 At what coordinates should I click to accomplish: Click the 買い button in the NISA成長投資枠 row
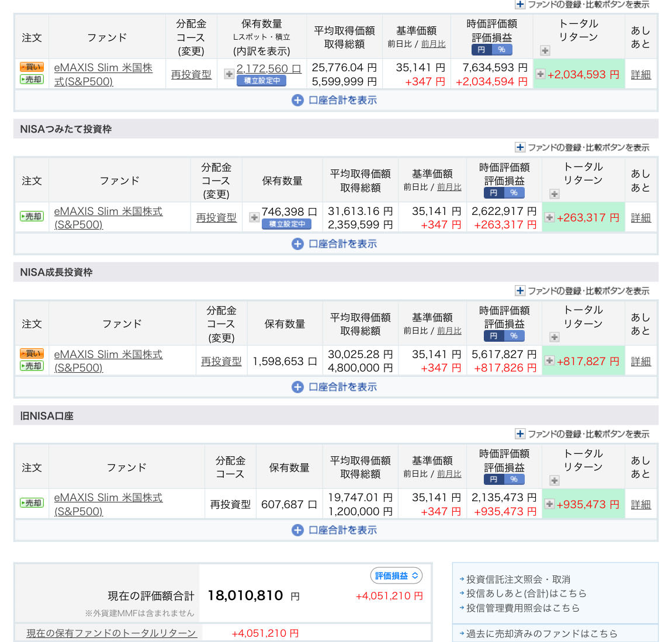pyautogui.click(x=32, y=353)
